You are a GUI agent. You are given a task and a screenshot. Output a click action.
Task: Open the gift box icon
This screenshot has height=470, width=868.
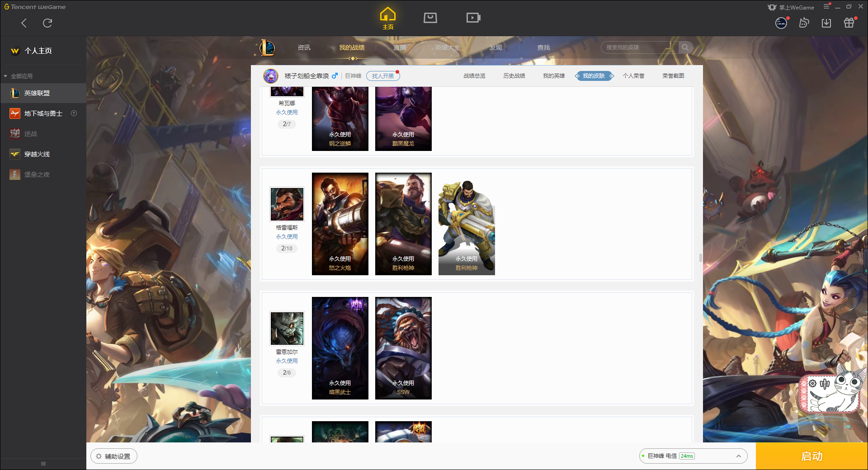tap(849, 23)
